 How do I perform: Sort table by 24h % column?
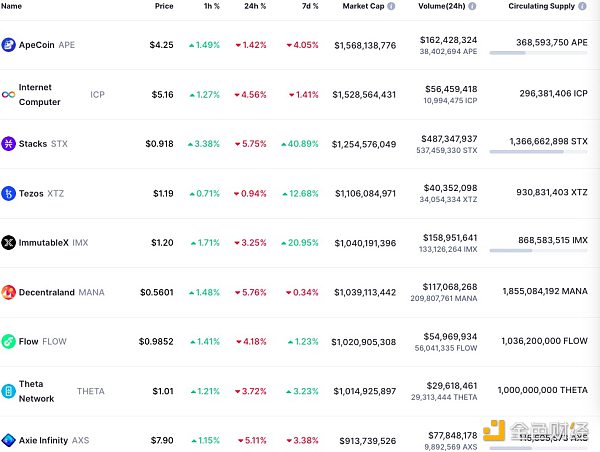tap(257, 6)
